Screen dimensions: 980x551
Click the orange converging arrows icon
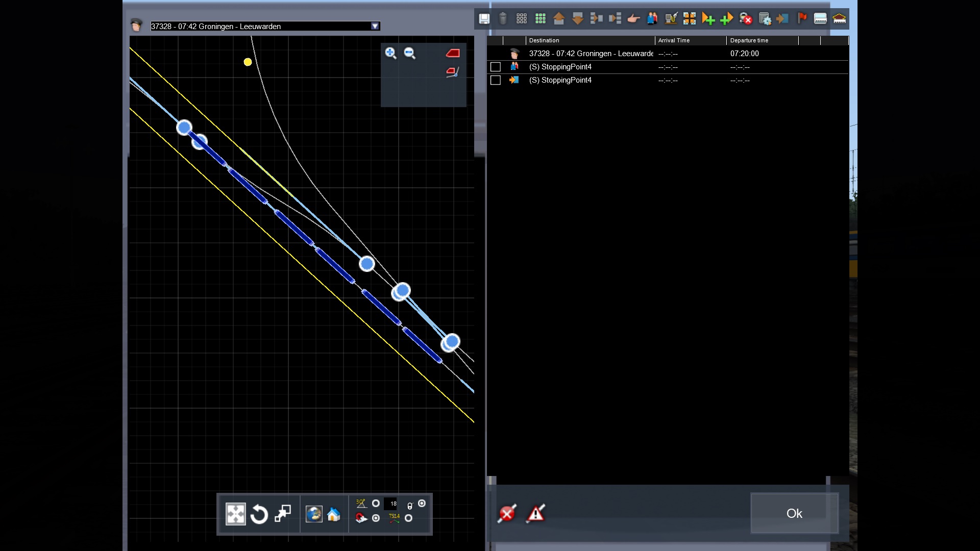690,19
